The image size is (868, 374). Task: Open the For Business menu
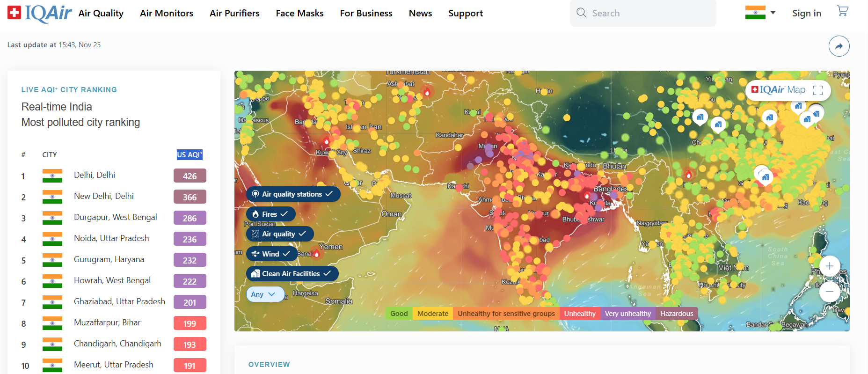[366, 13]
